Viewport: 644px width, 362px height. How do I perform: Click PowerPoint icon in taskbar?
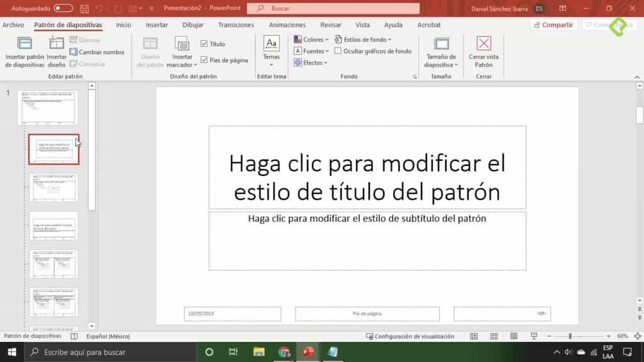308,352
